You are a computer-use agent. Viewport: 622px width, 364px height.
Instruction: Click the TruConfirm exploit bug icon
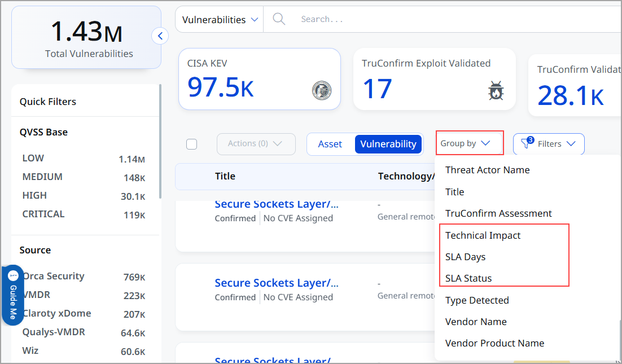(496, 90)
